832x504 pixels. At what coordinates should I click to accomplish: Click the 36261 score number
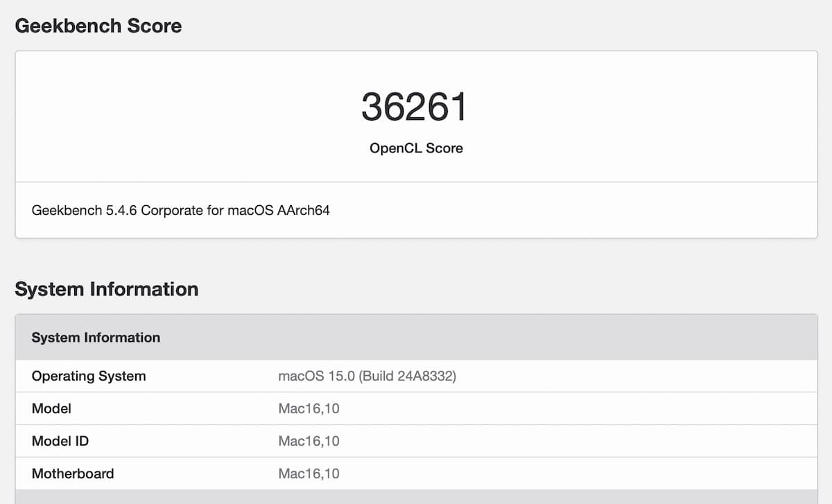point(415,107)
